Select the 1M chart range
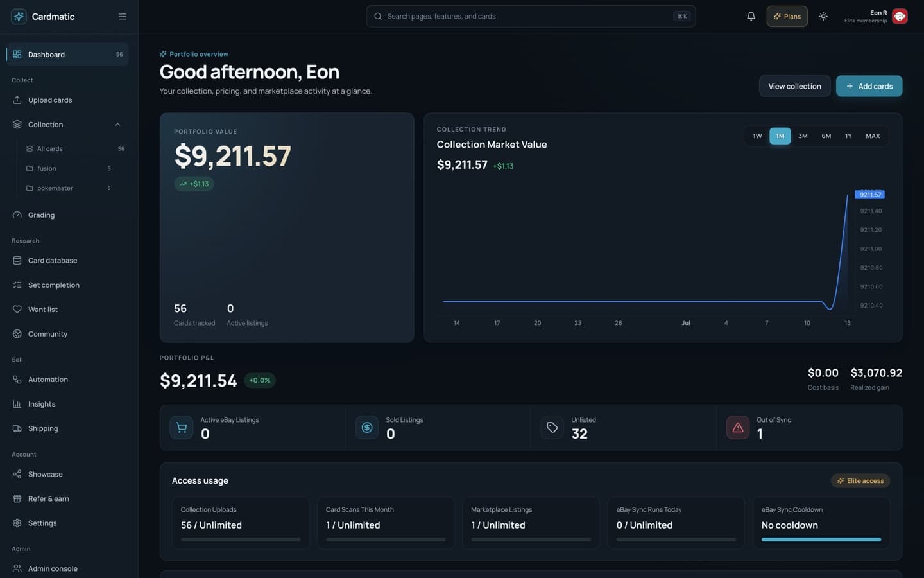 [780, 136]
